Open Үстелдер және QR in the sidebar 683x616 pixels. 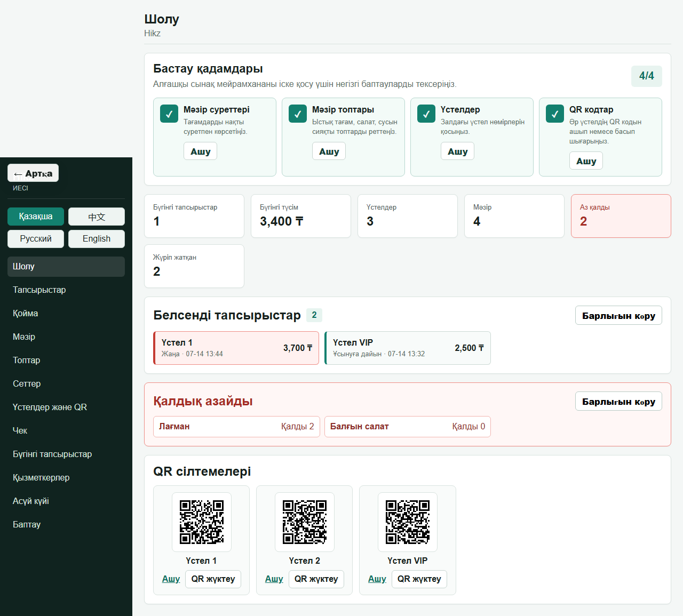tap(66, 407)
